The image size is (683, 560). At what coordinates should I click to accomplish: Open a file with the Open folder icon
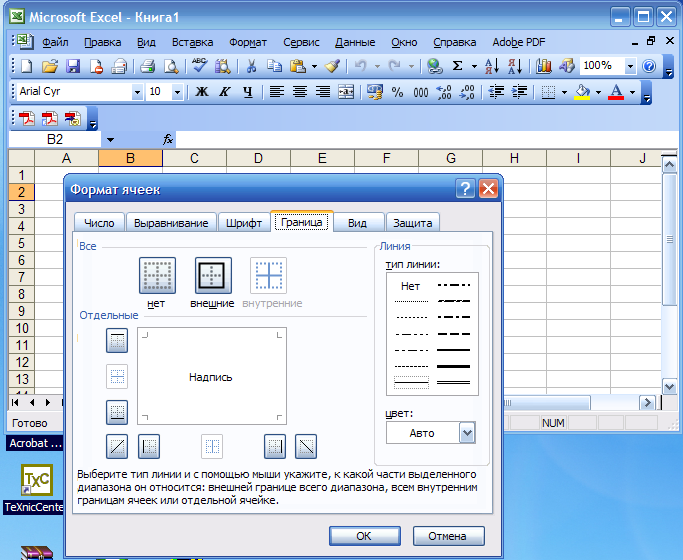(50, 66)
